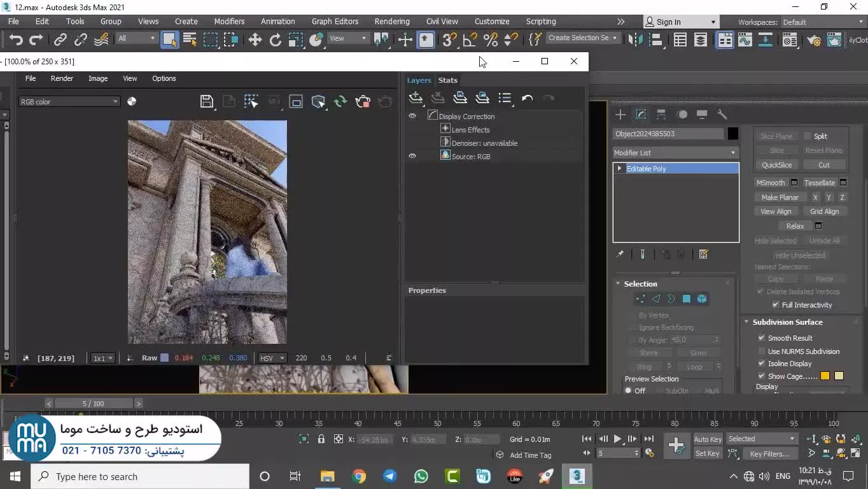Open the RGB color channel dropdown
868x489 pixels.
[69, 102]
